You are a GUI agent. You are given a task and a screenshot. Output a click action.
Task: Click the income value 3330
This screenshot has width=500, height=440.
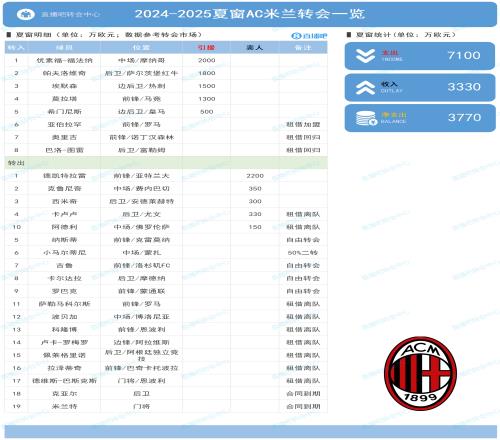464,87
